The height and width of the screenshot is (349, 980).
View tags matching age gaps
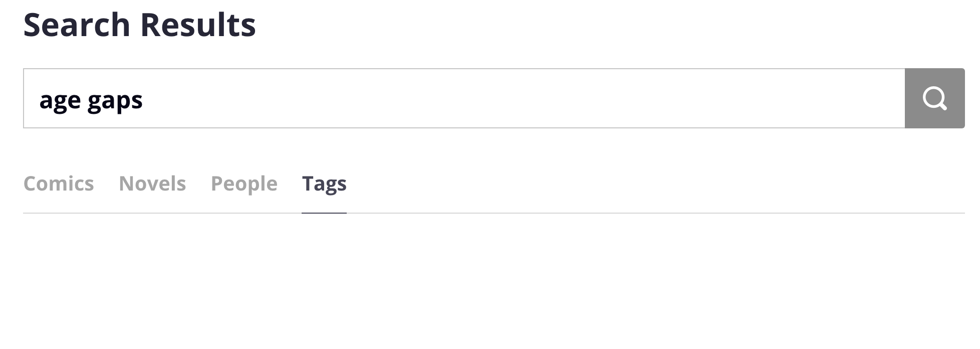coord(324,184)
